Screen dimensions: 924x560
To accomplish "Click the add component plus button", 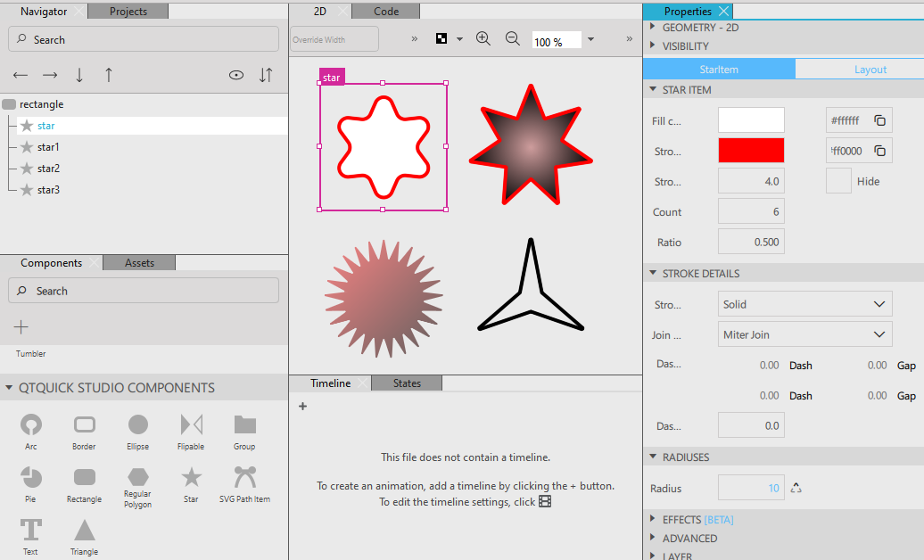I will (21, 327).
